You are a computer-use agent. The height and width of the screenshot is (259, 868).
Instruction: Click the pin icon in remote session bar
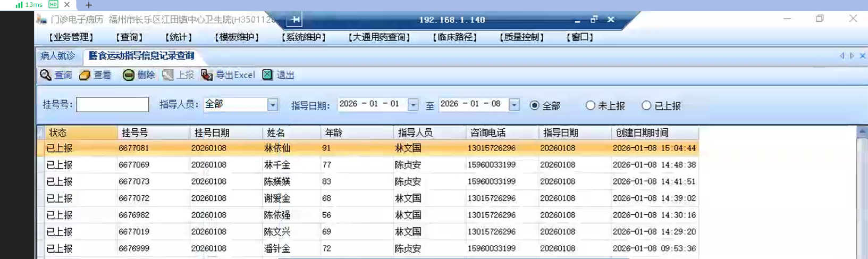(x=296, y=20)
